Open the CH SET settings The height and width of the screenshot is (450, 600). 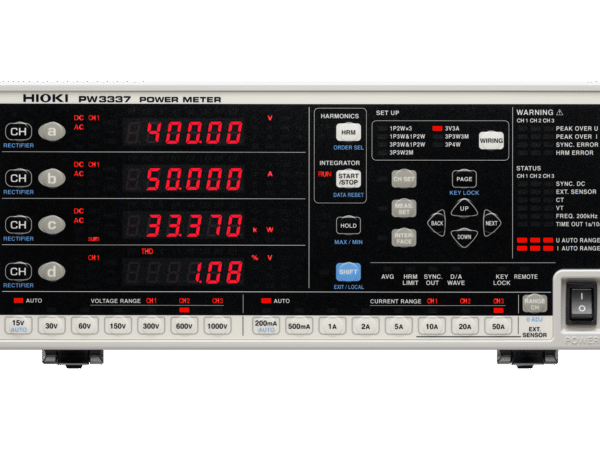point(403,179)
